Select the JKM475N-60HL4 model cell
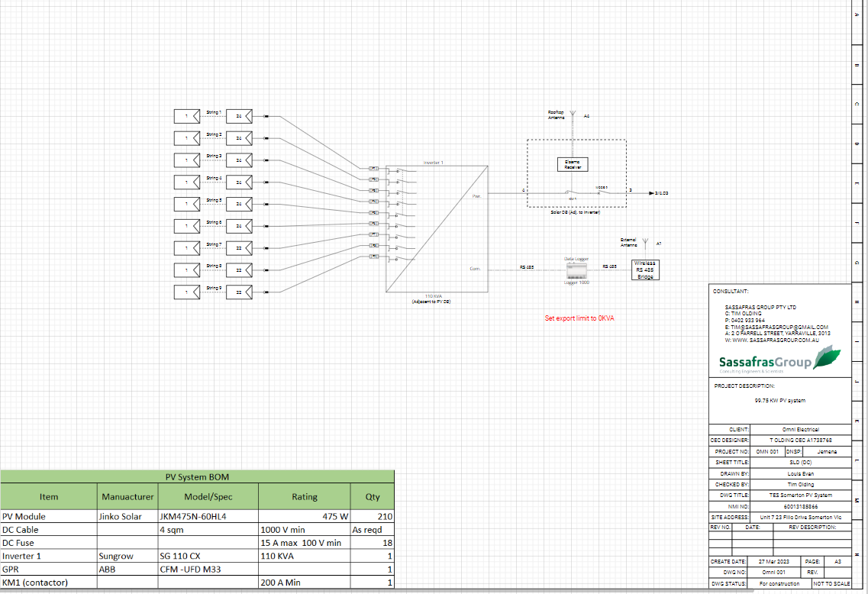Image resolution: width=868 pixels, height=594 pixels. 193,516
